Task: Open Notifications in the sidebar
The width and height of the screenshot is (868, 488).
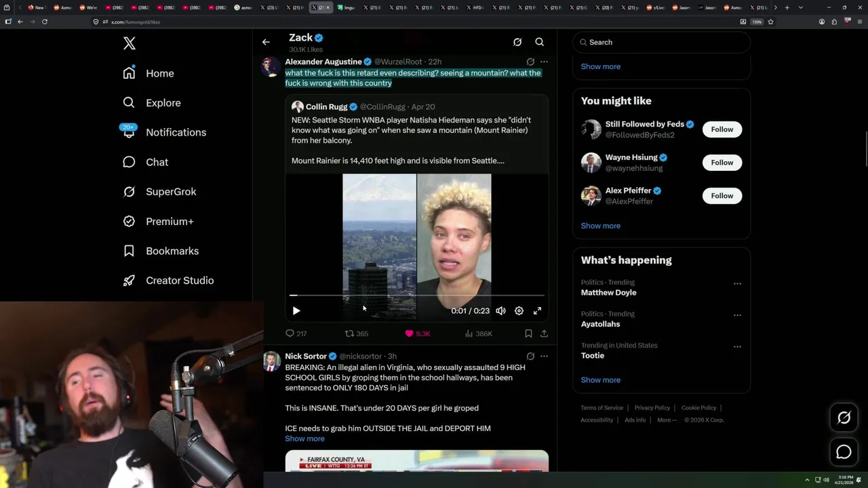Action: (x=164, y=132)
